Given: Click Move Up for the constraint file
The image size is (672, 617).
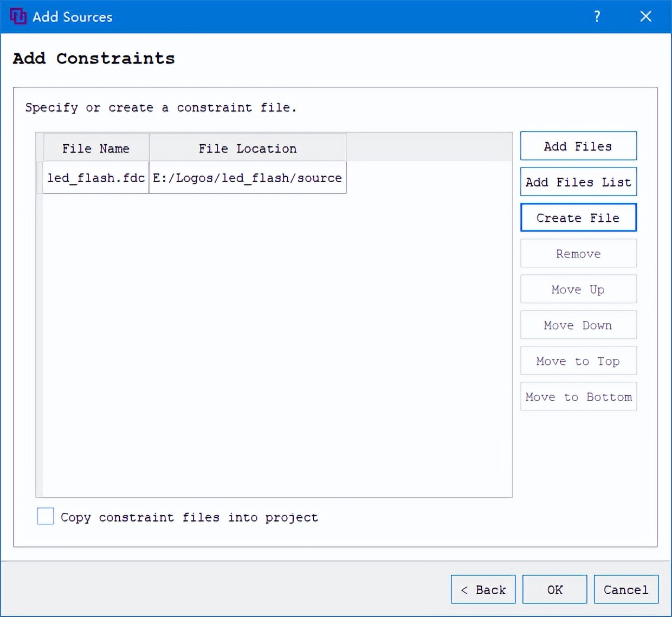Looking at the screenshot, I should pyautogui.click(x=578, y=289).
